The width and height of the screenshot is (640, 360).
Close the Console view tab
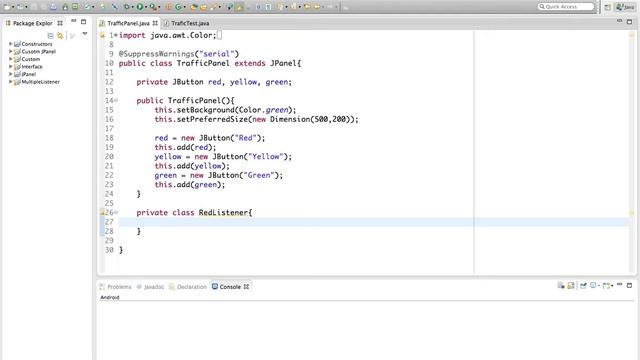pyautogui.click(x=246, y=287)
